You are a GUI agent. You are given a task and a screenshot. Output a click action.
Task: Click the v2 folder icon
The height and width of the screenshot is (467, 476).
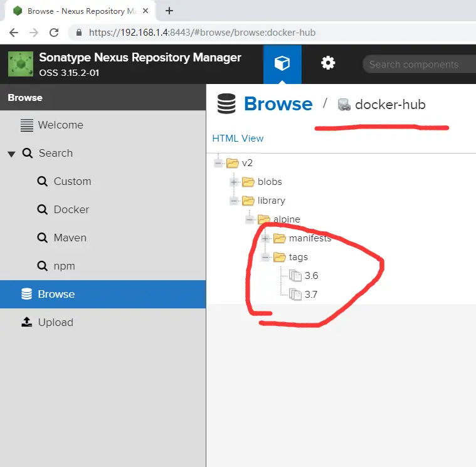233,163
